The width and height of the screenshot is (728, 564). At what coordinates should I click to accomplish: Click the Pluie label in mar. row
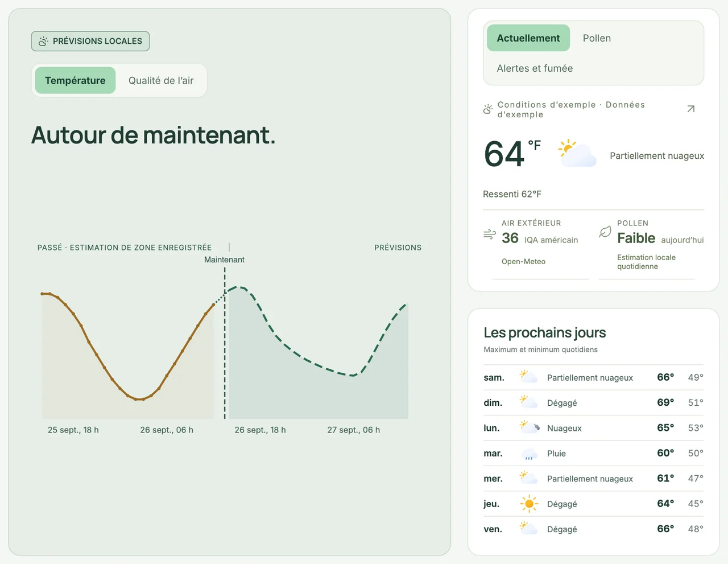(x=556, y=454)
